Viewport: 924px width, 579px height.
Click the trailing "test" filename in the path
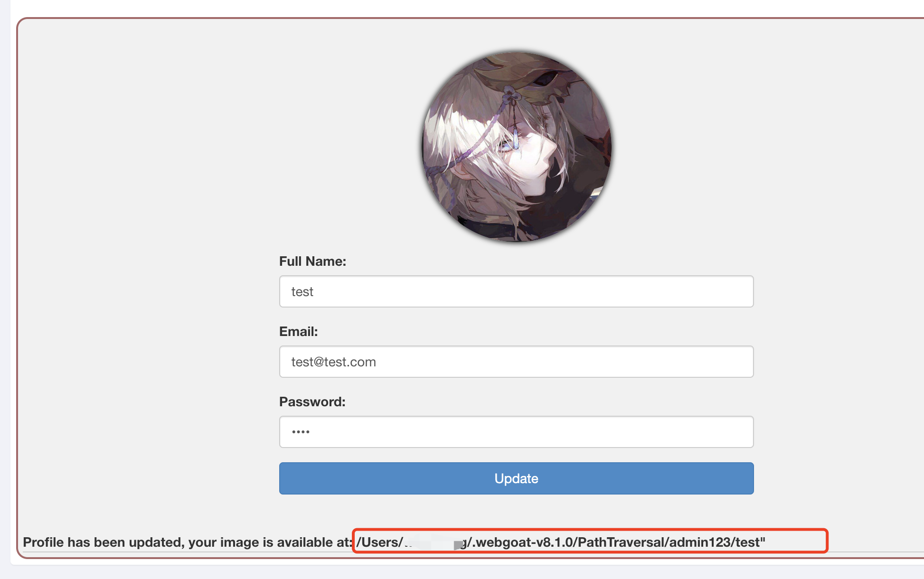point(748,542)
